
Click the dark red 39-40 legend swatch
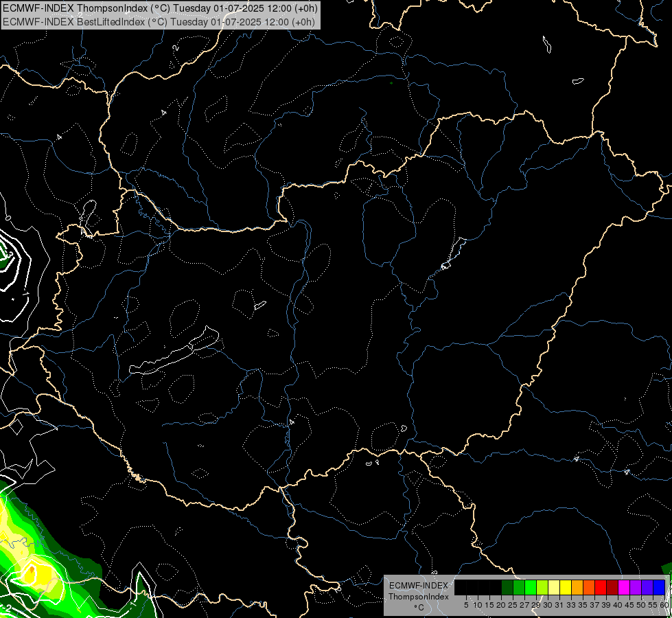[x=612, y=587]
